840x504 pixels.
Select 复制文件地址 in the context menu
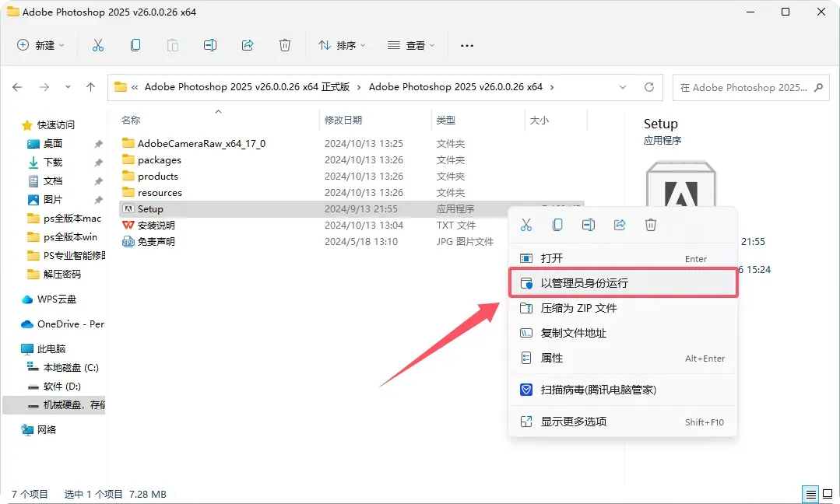(623, 333)
